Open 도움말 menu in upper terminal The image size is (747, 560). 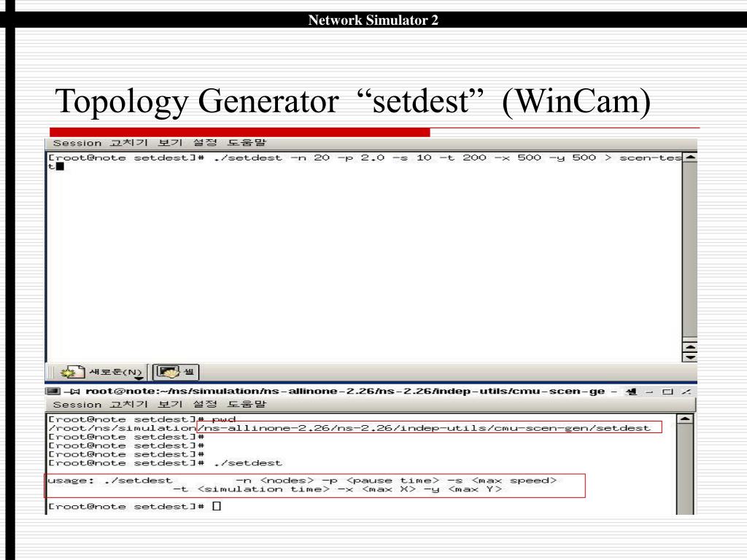coord(247,143)
